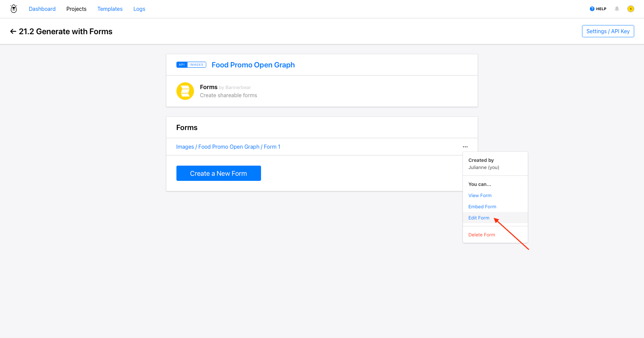The image size is (644, 338).
Task: Click the back arrow beside page title
Action: point(13,31)
